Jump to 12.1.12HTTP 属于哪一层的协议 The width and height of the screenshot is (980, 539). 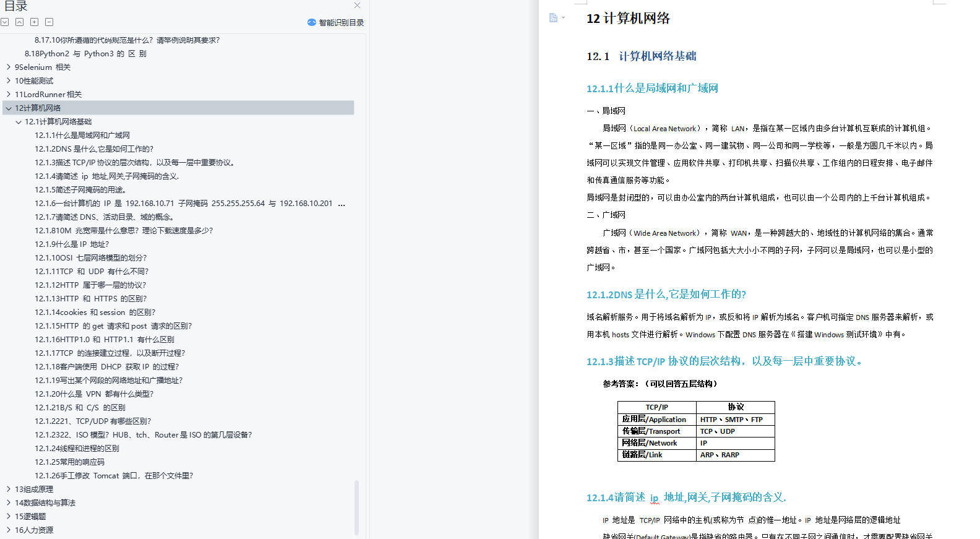click(90, 285)
